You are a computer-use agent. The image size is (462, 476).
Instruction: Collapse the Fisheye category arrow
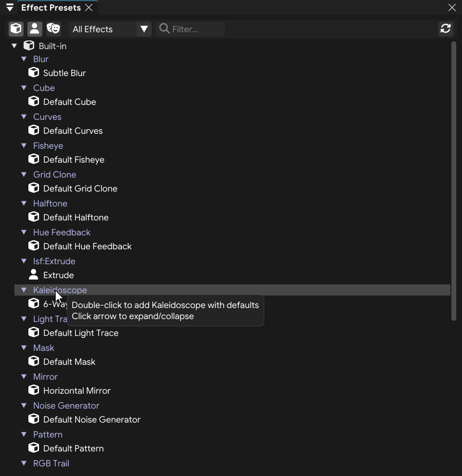(x=24, y=145)
